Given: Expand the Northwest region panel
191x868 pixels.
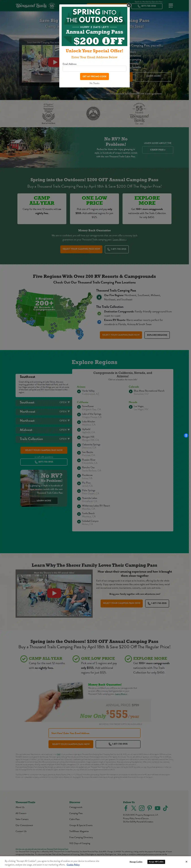Looking at the screenshot, I should [x=44, y=411].
